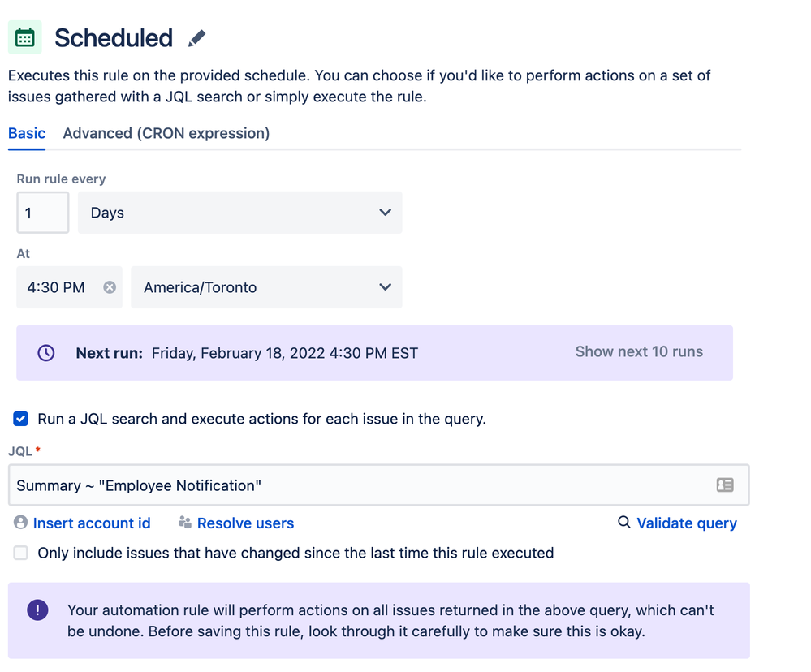Click into the JQL query text field
The image size is (811, 672).
357,485
